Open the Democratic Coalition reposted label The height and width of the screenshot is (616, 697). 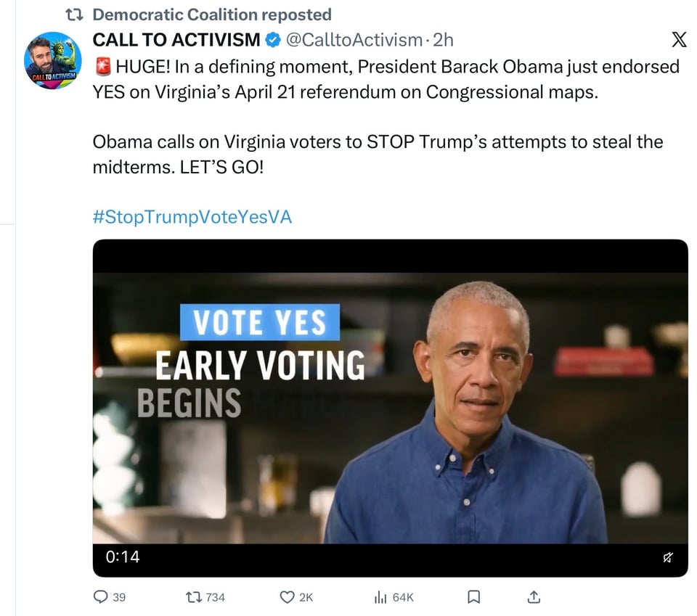coord(212,15)
